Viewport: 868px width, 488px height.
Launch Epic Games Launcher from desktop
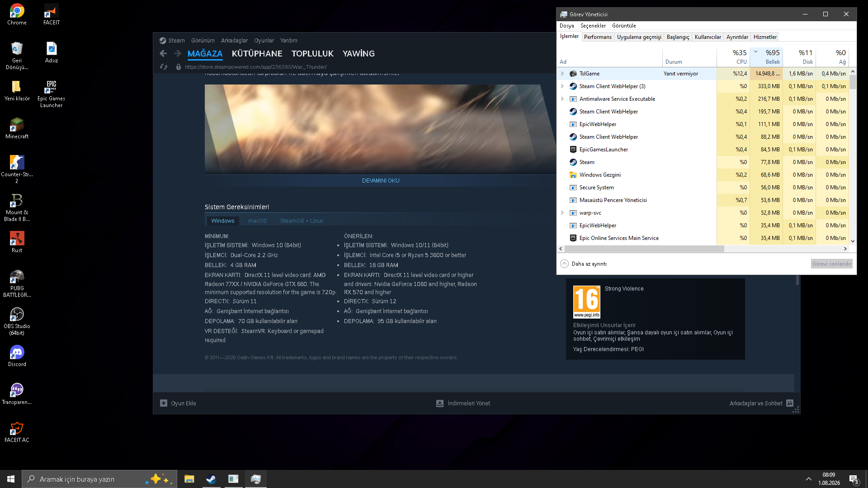(52, 94)
